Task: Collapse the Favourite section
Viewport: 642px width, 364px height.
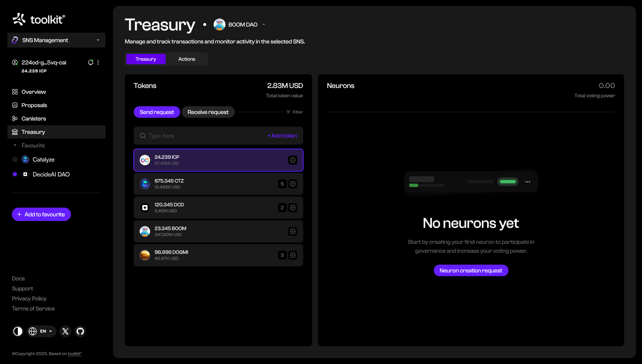Action: click(15, 146)
